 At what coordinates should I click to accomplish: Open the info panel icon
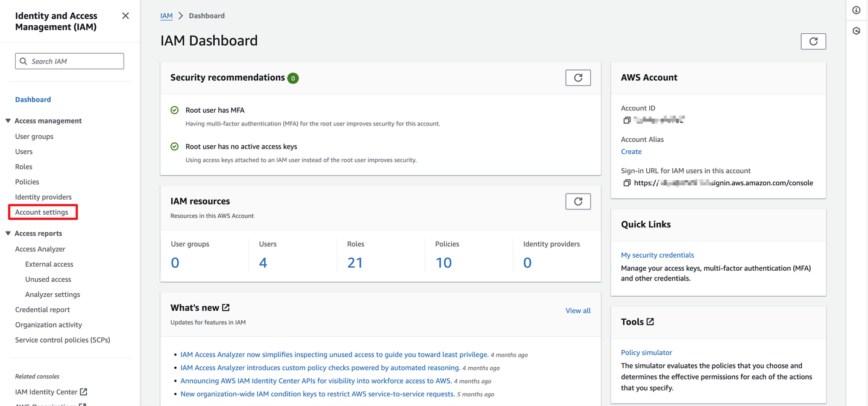point(857,10)
